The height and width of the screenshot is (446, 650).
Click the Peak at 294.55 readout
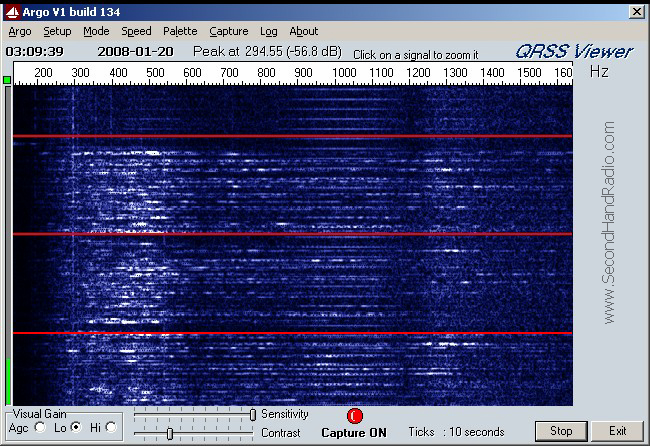(x=267, y=52)
